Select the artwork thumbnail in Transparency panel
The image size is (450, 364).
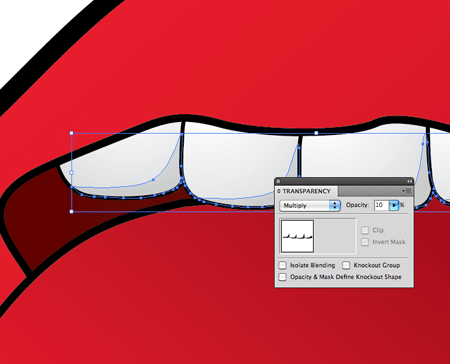click(x=298, y=236)
